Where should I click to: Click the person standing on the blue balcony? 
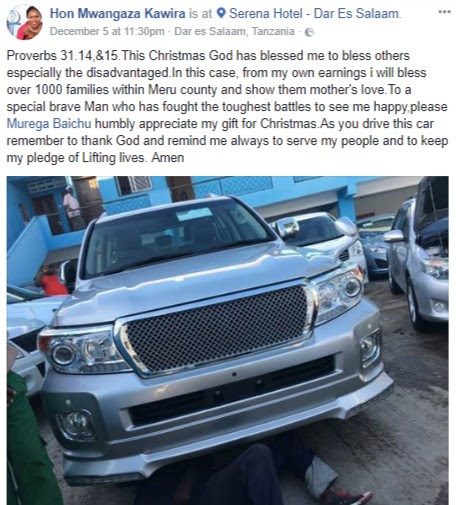point(73,208)
